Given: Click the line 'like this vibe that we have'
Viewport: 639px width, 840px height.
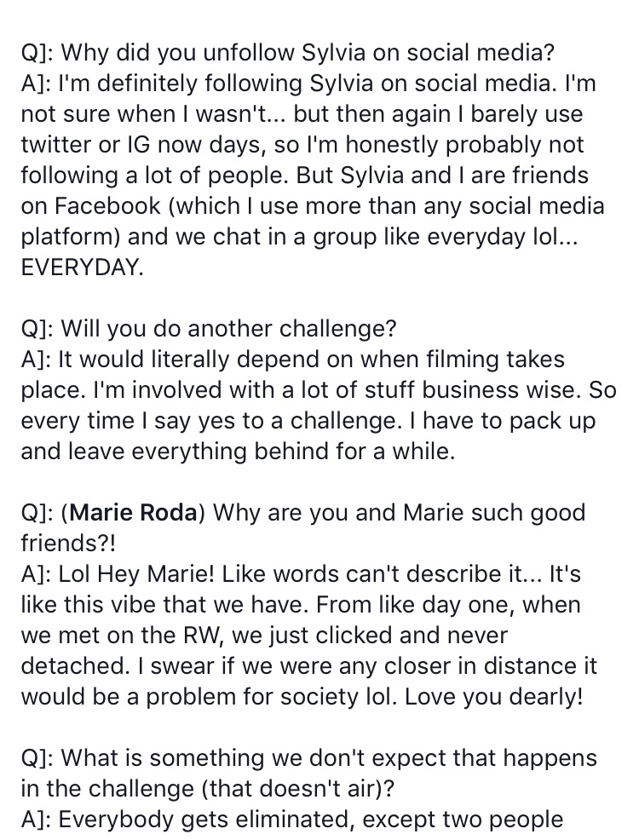Looking at the screenshot, I should coord(301,605).
